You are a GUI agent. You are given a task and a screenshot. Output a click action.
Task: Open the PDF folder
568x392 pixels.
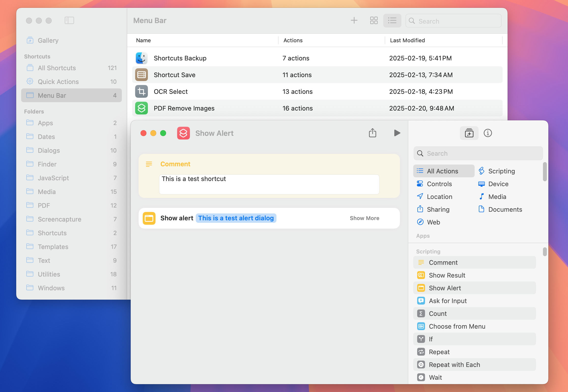click(x=71, y=205)
